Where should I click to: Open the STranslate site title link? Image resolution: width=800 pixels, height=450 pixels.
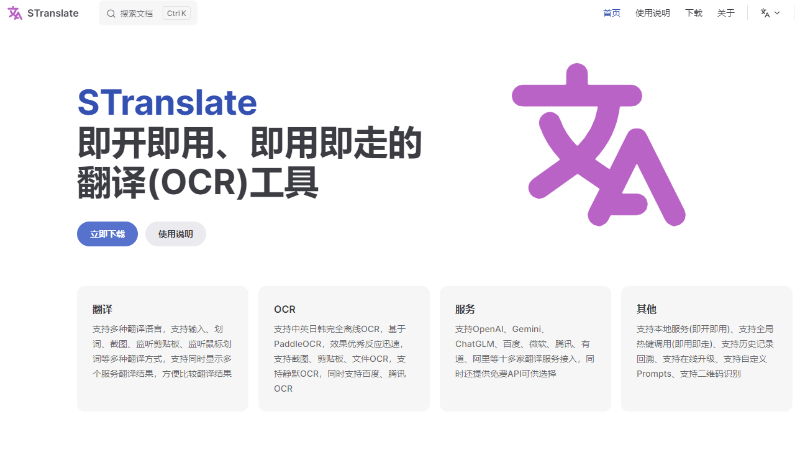tap(53, 13)
